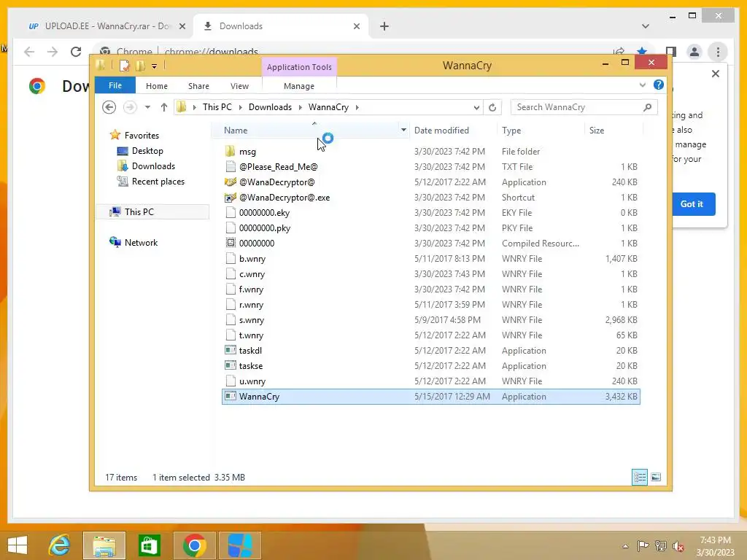This screenshot has width=747, height=560.
Task: Expand the ribbon with chevron
Action: pyautogui.click(x=643, y=85)
